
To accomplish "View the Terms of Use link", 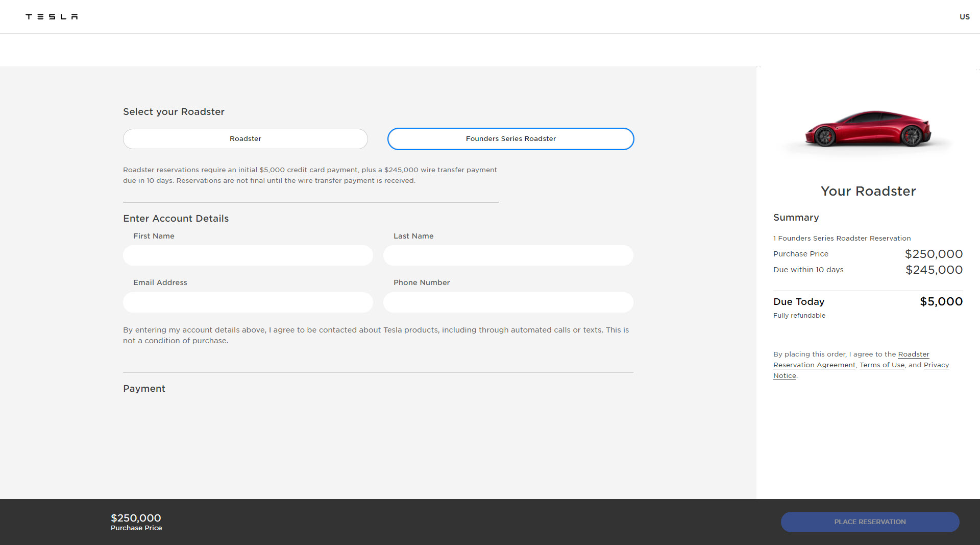I will (881, 365).
